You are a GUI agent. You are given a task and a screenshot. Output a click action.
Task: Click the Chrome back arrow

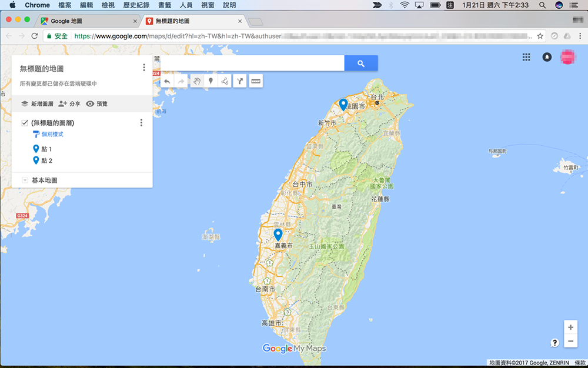(x=9, y=36)
